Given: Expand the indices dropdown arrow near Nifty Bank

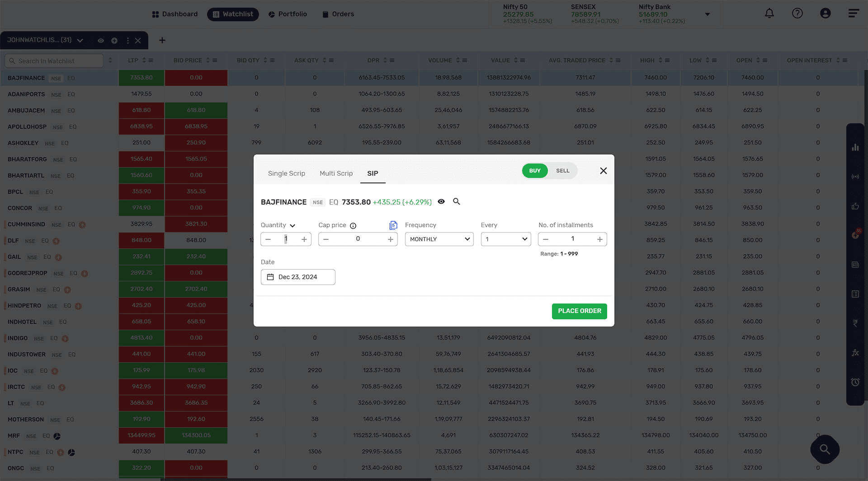Looking at the screenshot, I should coord(708,14).
